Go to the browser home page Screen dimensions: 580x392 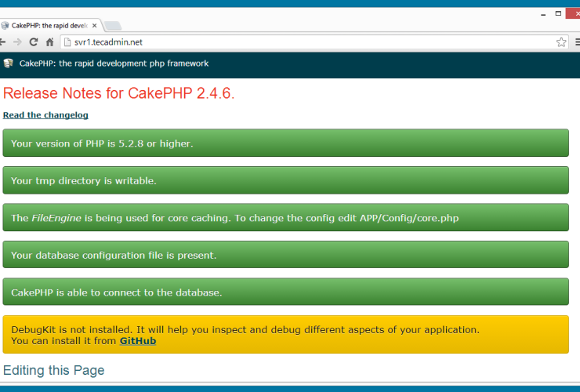click(50, 42)
